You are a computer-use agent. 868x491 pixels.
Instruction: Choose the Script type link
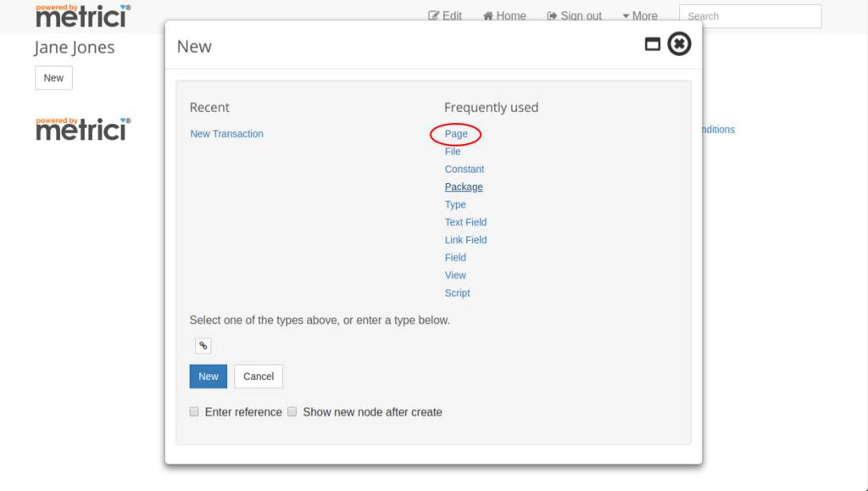pyautogui.click(x=457, y=293)
